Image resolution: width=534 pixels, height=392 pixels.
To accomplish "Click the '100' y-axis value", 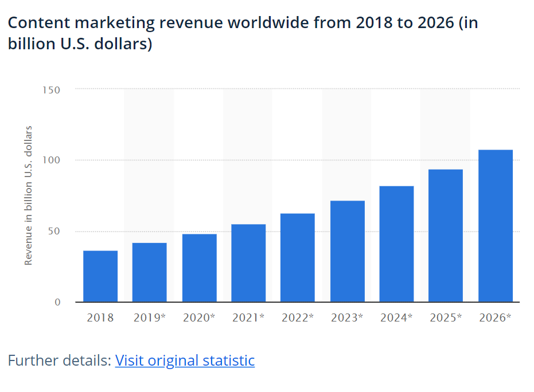I will (x=51, y=160).
